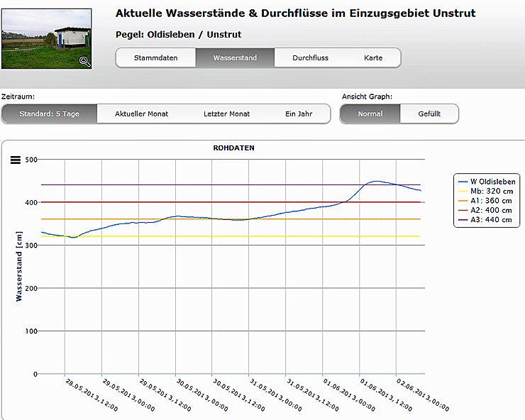Set time range to Ein Jahr
Screen dimensions: 525x420
tap(298, 114)
